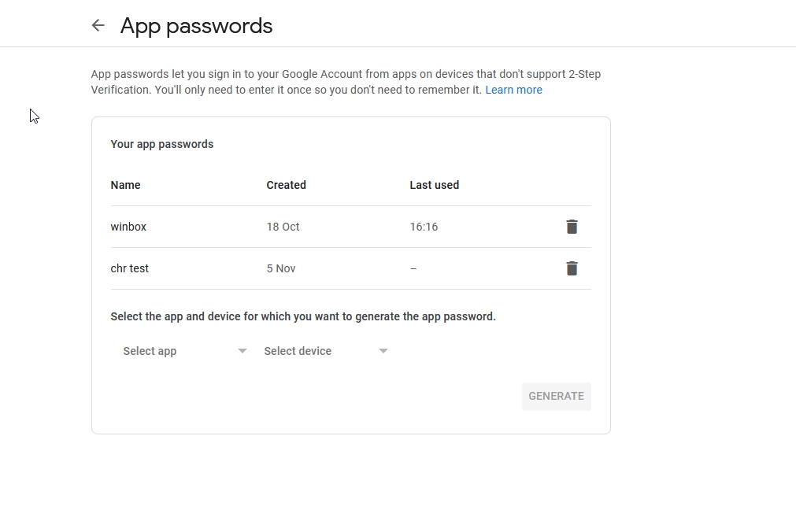Click the winbox entry name
This screenshot has height=532, width=796.
(x=128, y=227)
